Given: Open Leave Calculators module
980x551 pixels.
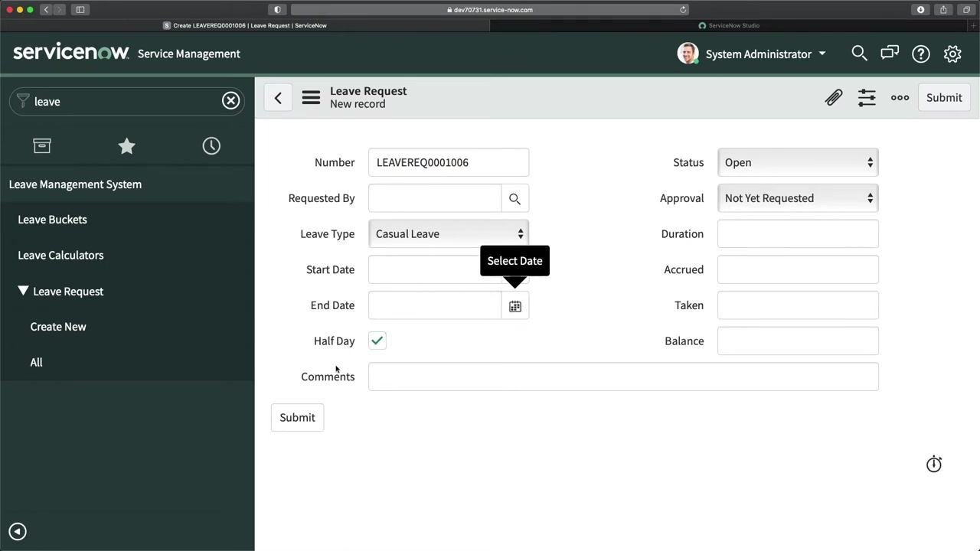Looking at the screenshot, I should point(60,256).
